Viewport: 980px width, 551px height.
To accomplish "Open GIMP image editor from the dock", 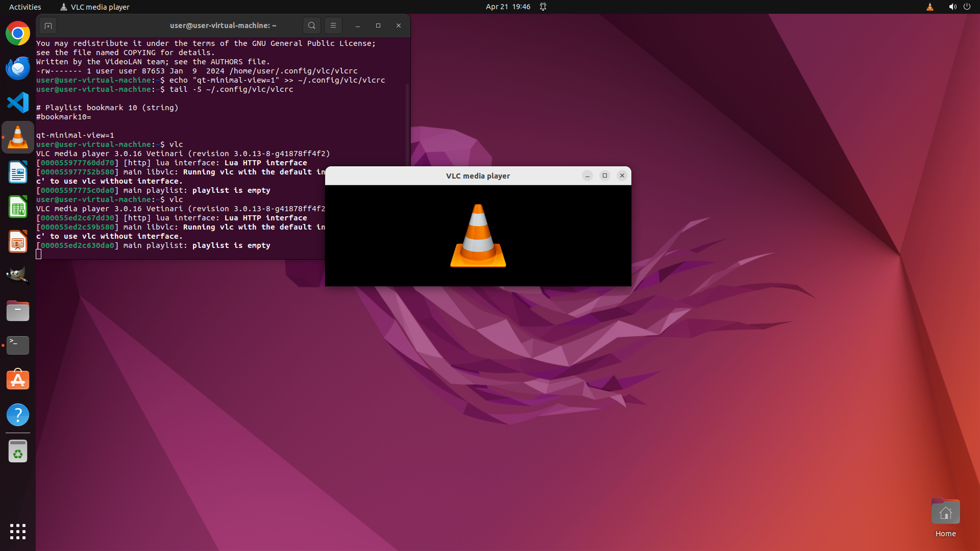I will tap(18, 275).
